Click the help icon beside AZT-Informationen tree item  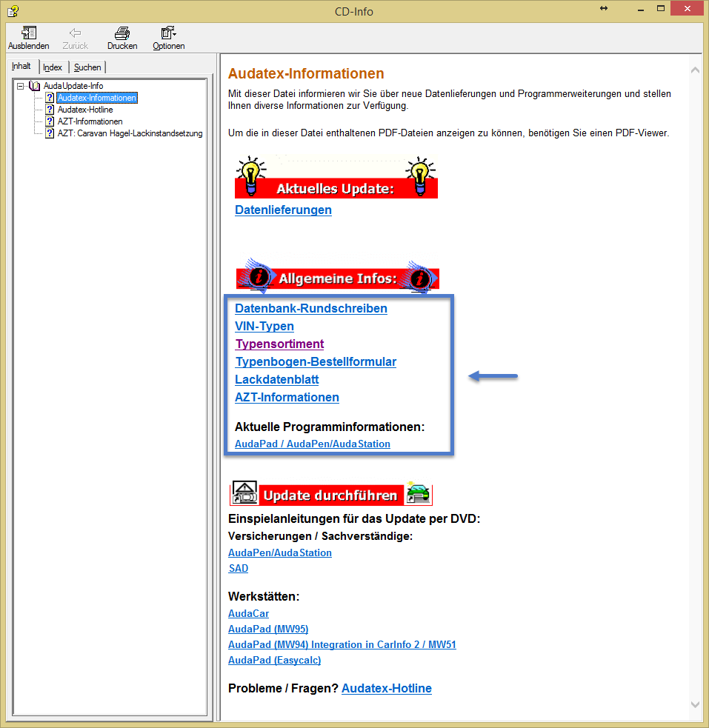[x=50, y=121]
